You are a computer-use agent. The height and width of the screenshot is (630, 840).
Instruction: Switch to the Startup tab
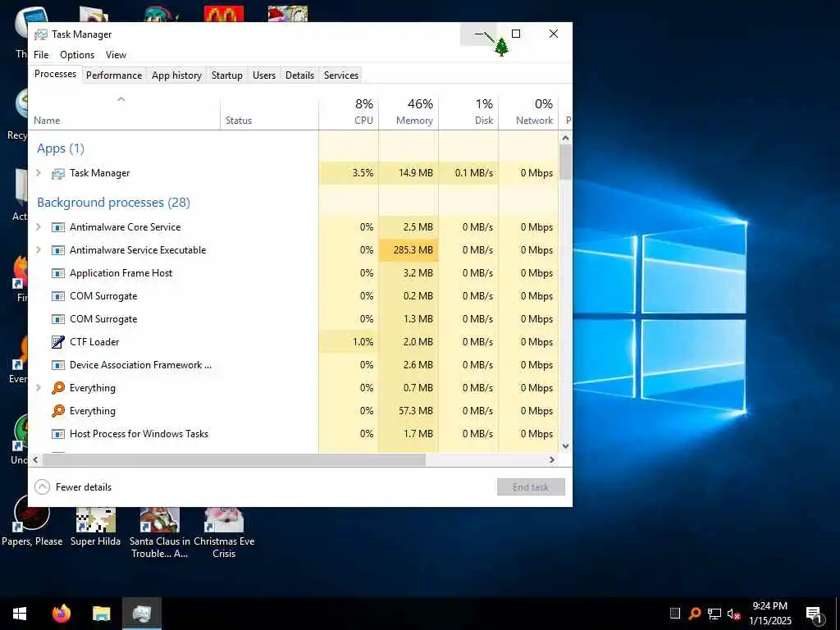point(227,75)
